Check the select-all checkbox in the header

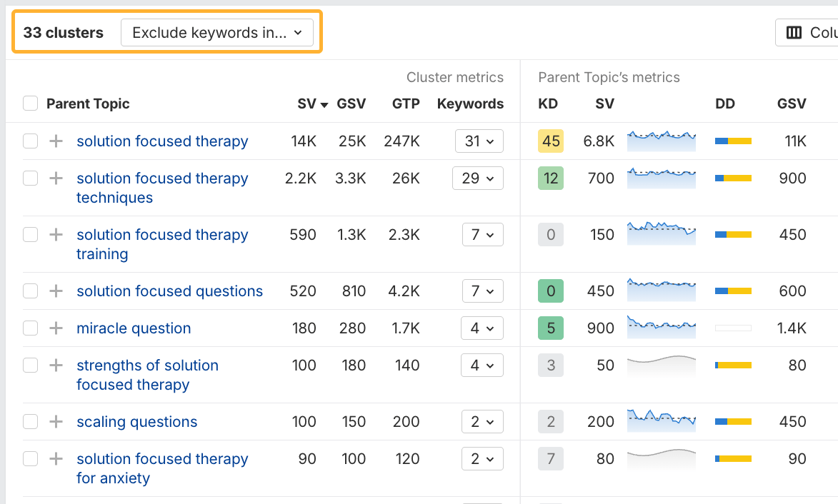[30, 104]
